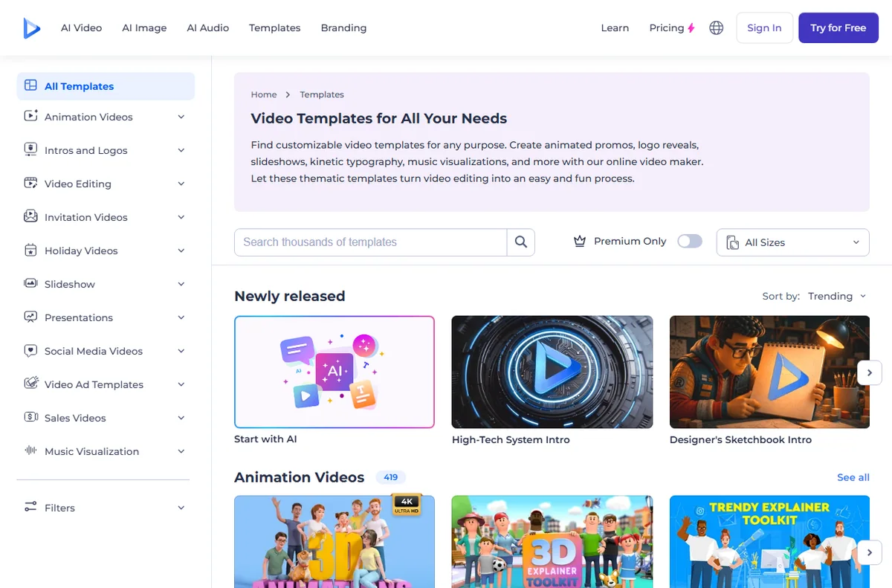Expand the Animation Videos category chevron
Screen dimensions: 892x588
click(x=181, y=117)
